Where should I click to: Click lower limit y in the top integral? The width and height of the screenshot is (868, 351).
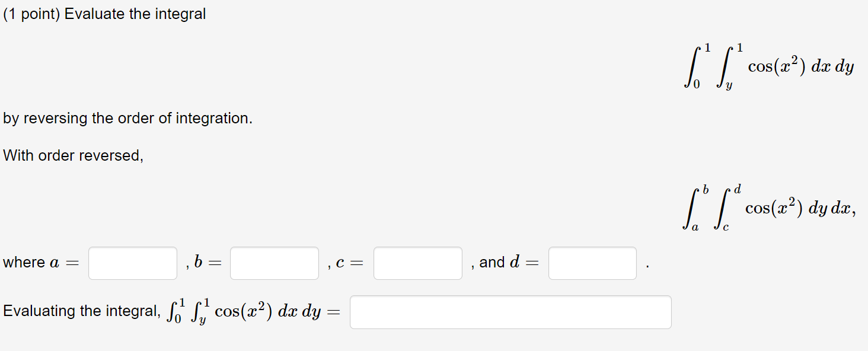728,87
